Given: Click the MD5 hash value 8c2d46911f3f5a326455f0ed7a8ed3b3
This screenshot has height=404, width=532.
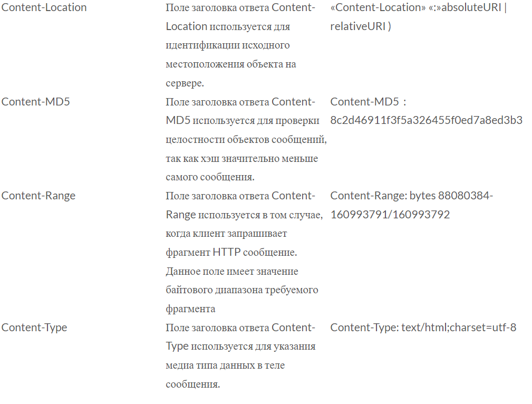Looking at the screenshot, I should [x=426, y=120].
